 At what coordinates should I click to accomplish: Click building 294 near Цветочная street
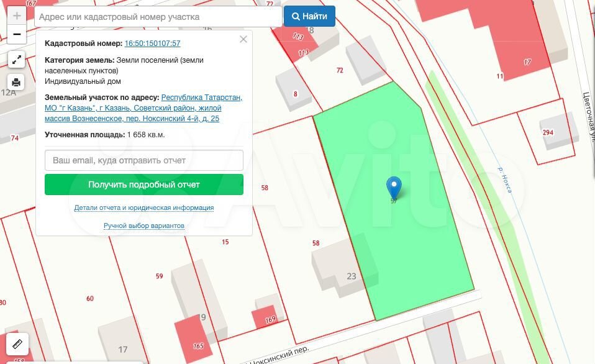[553, 130]
